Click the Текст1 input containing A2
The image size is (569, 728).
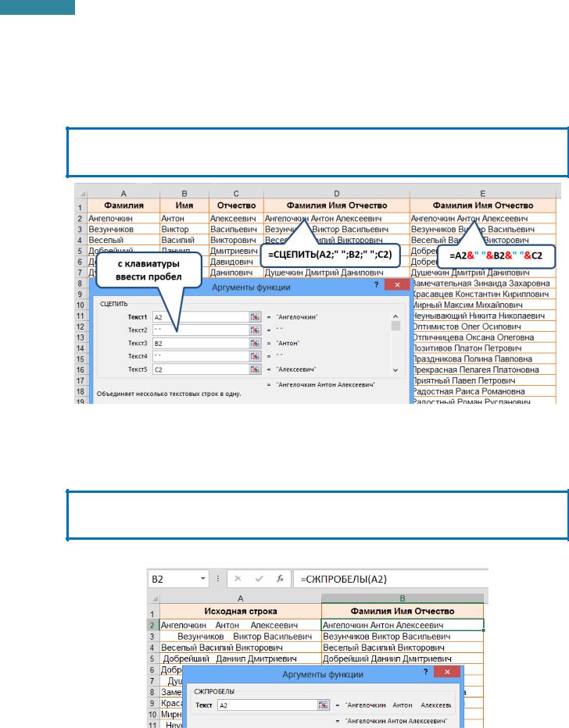tap(201, 317)
